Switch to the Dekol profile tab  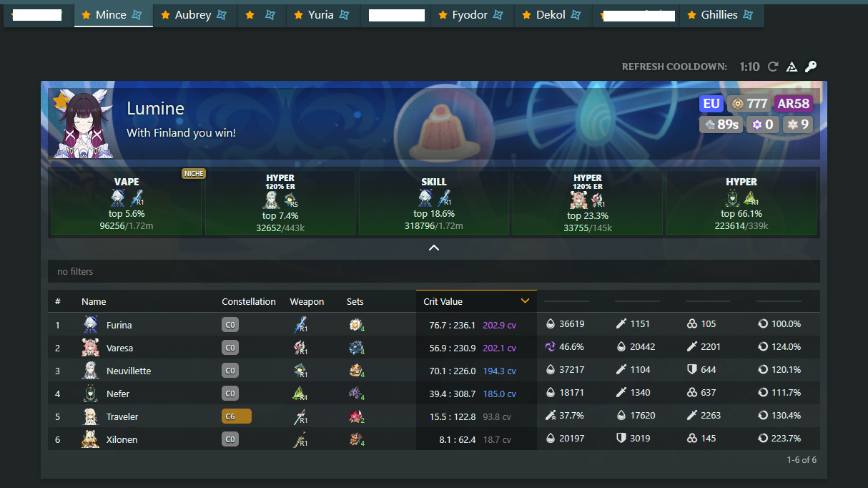[x=554, y=15]
